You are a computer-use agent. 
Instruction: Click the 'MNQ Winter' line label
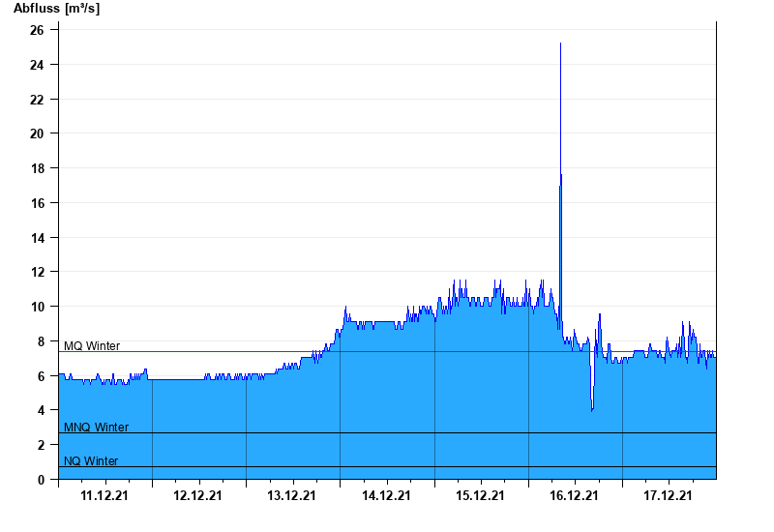point(96,427)
